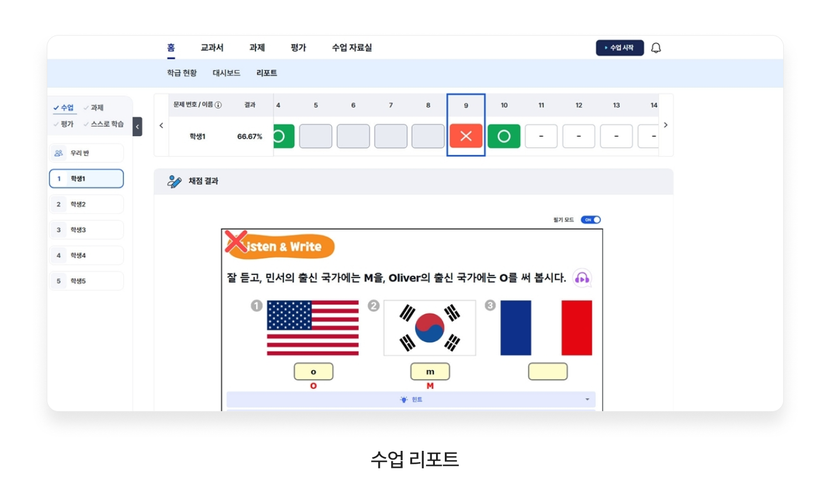Click the 채점 결과 pencil icon
The height and width of the screenshot is (504, 830).
tap(174, 181)
